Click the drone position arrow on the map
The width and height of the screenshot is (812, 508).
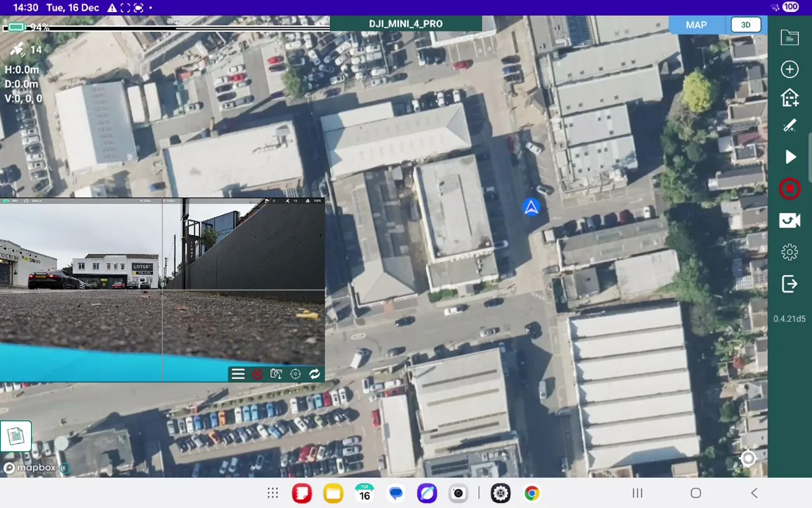coord(531,206)
